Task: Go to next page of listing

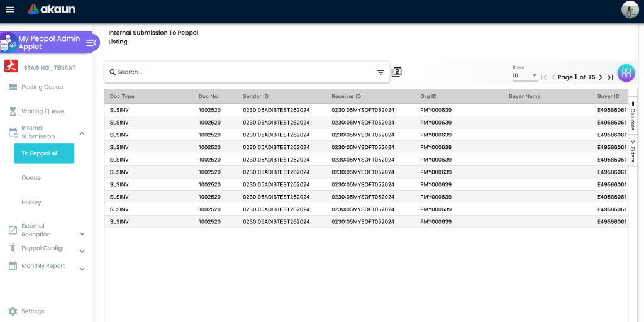Action: pyautogui.click(x=601, y=77)
